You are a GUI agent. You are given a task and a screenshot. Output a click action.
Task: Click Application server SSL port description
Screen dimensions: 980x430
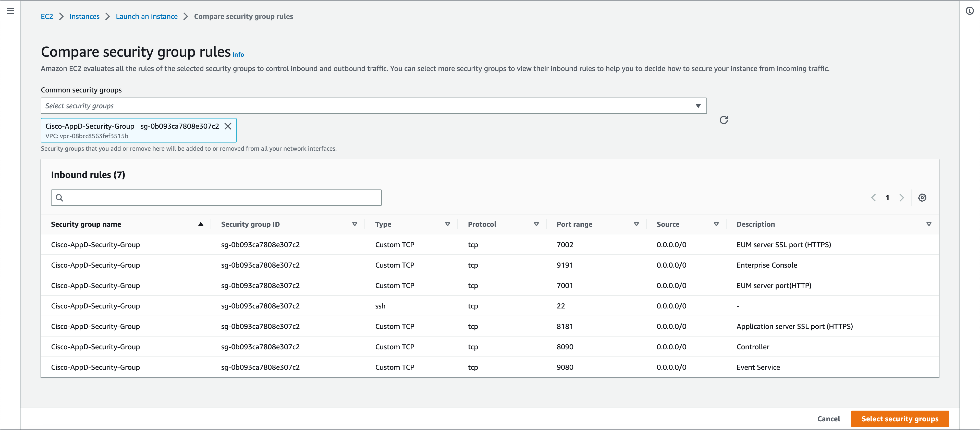[795, 327]
